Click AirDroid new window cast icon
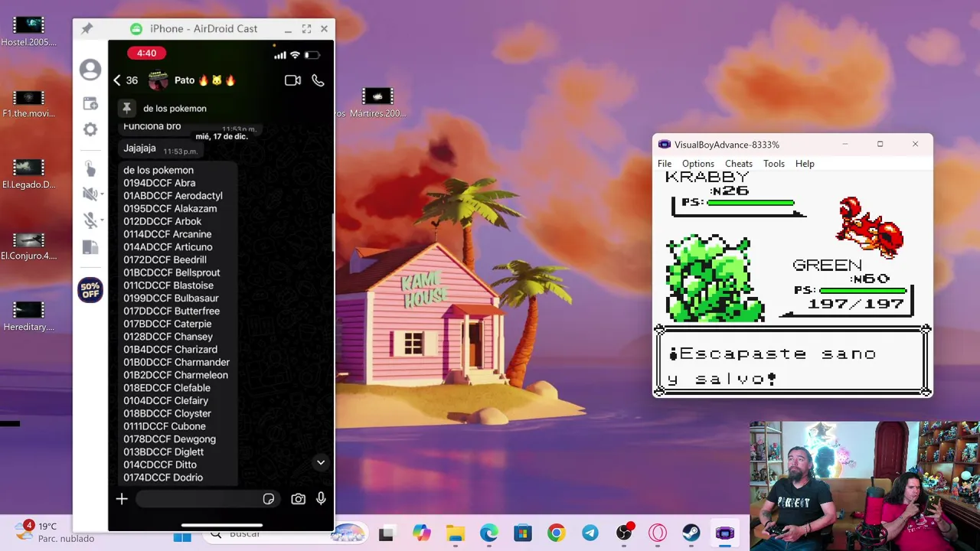The image size is (980, 551). point(90,103)
